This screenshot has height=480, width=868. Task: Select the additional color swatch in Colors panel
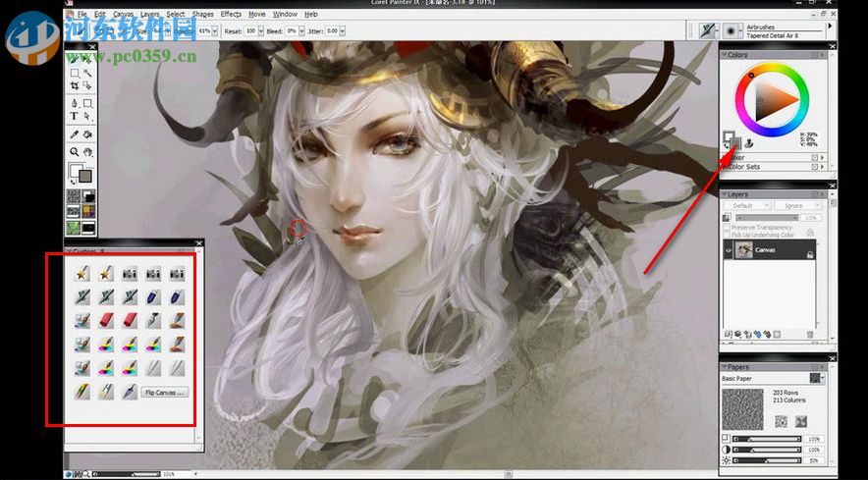point(737,143)
